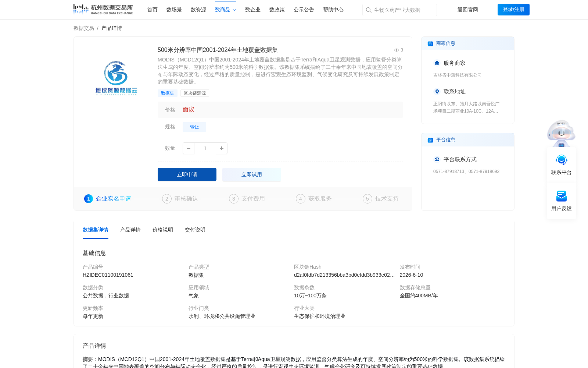The height and width of the screenshot is (368, 588).
Task: Click the 地球资源数据云 product logo
Action: click(x=116, y=78)
